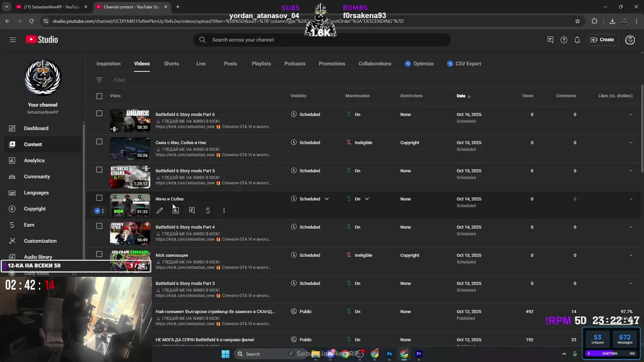Click the filter lines icon

pyautogui.click(x=99, y=80)
